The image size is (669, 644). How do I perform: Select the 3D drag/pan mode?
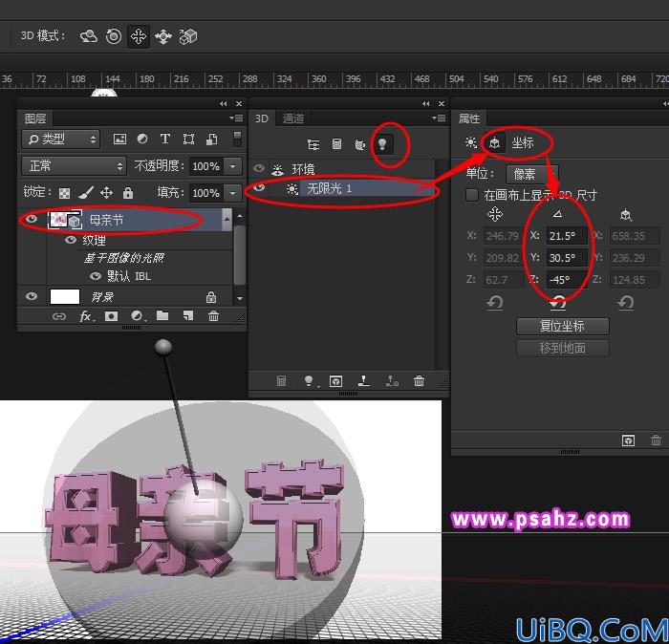pos(139,36)
